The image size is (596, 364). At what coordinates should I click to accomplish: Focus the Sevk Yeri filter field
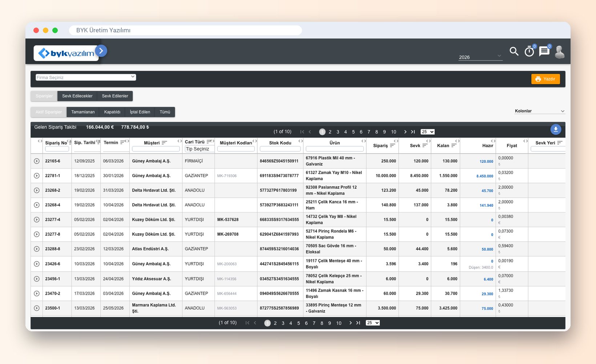click(x=548, y=149)
